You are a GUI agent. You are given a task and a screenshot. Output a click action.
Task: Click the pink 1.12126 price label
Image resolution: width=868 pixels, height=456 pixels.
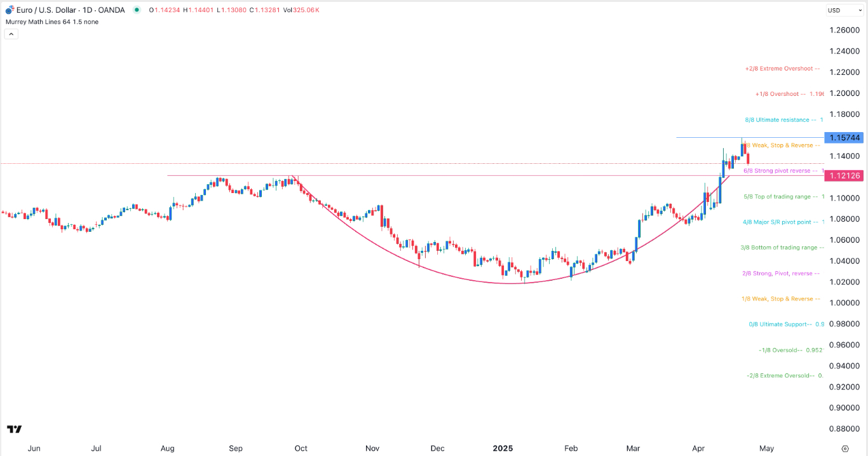843,176
